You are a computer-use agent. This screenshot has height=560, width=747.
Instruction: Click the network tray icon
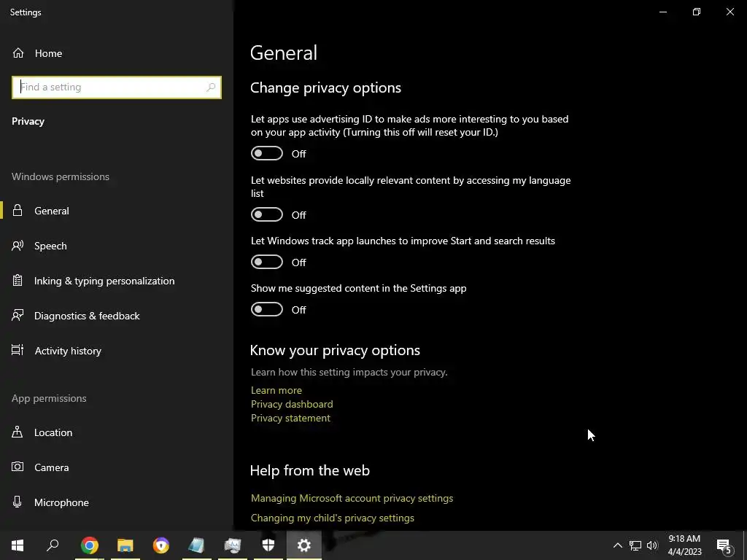pyautogui.click(x=635, y=545)
